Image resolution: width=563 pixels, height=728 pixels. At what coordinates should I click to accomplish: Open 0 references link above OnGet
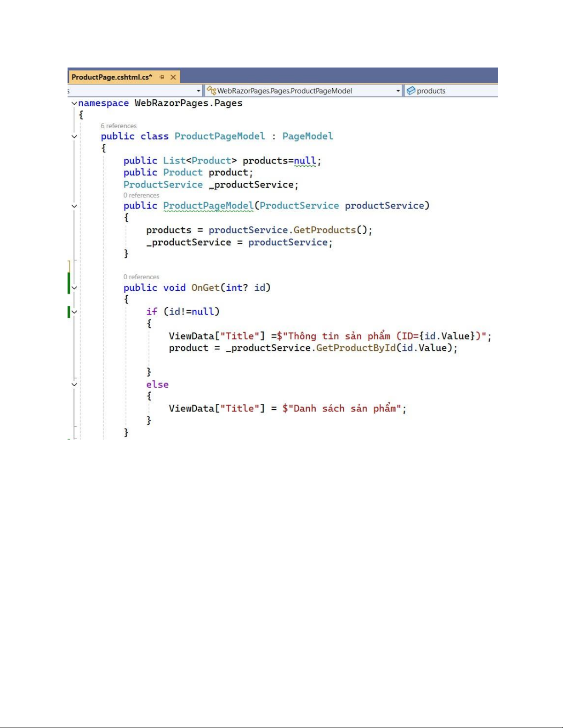point(141,277)
